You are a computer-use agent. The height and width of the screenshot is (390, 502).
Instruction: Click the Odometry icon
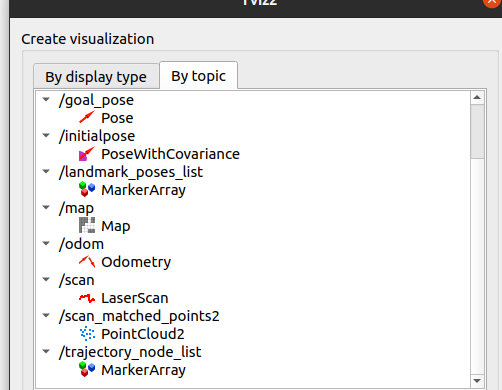[x=87, y=262]
